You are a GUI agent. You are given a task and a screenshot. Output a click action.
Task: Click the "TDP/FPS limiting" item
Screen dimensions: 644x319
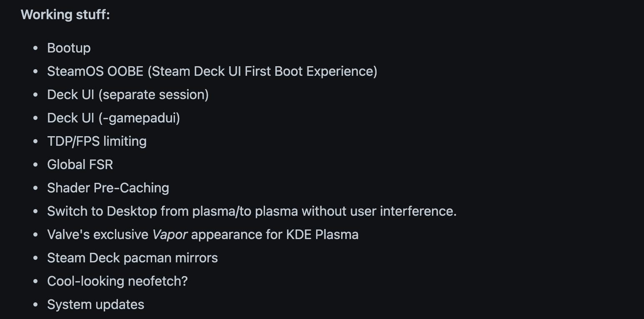click(x=97, y=141)
